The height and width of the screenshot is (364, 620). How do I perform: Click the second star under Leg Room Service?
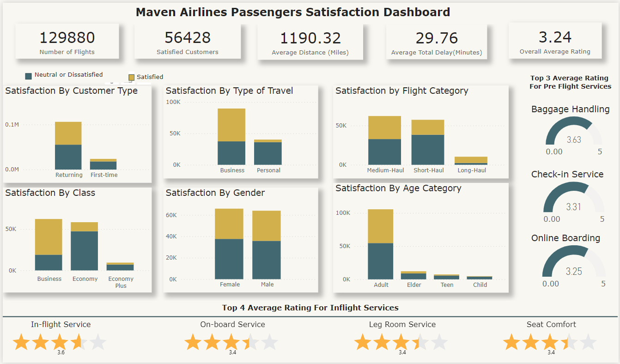tap(382, 343)
